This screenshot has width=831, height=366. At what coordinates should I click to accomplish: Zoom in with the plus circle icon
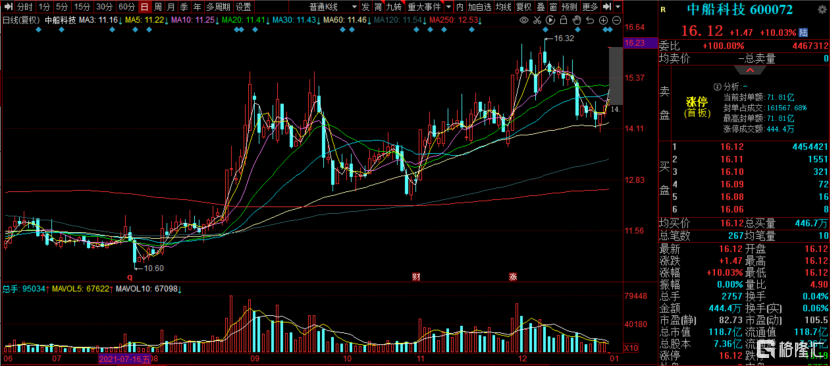[x=603, y=20]
